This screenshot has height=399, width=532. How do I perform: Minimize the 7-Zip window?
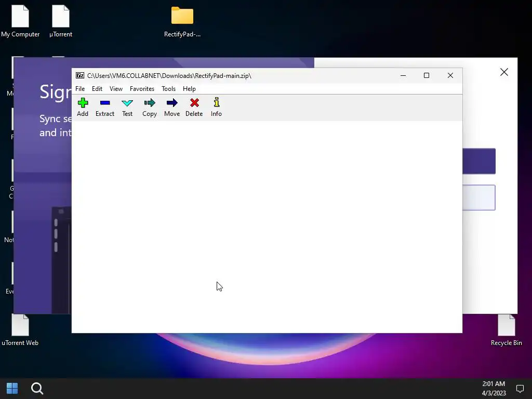pos(403,75)
